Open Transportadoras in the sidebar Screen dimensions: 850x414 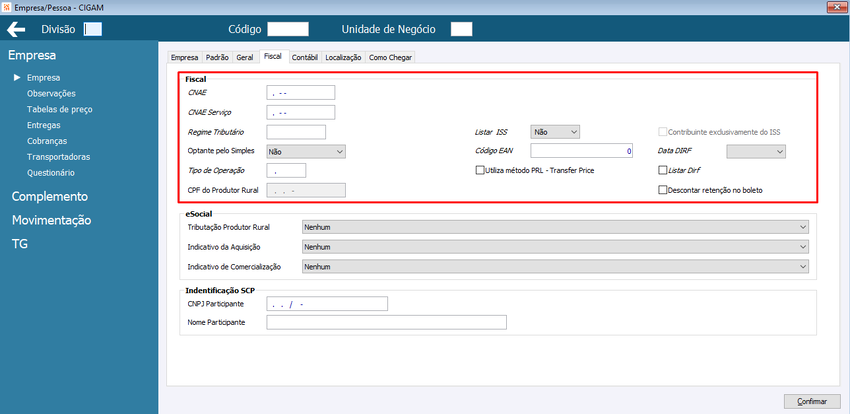pos(59,157)
